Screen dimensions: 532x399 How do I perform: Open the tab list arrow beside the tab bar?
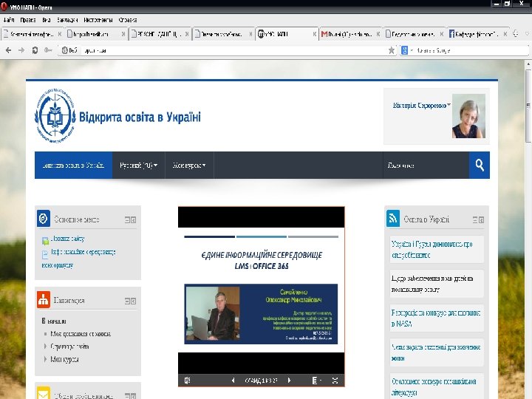point(528,33)
